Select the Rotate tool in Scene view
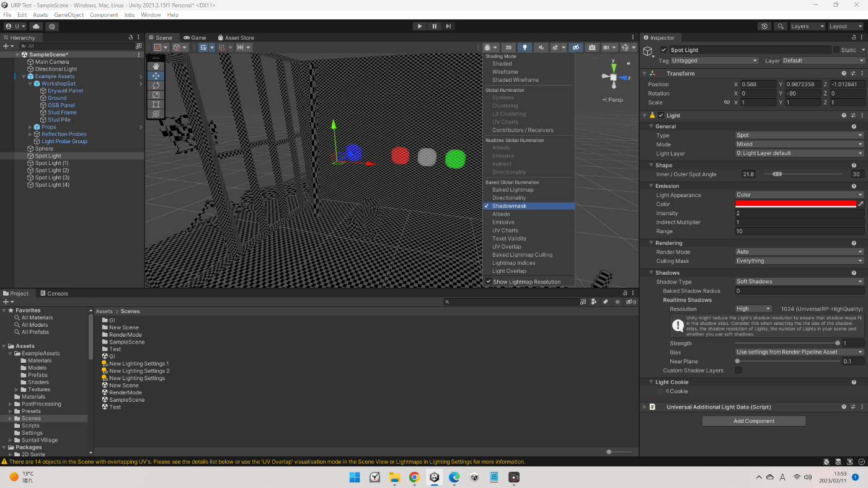This screenshot has height=488, width=868. point(156,86)
